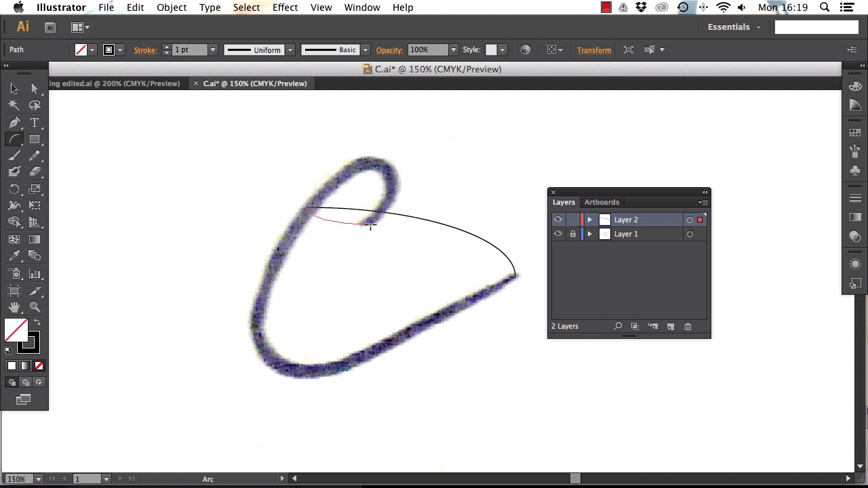
Task: Switch to the Artboards tab
Action: 601,202
